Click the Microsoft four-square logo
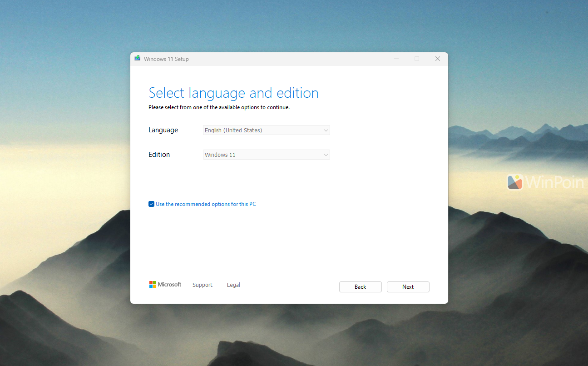The image size is (588, 366). [153, 284]
